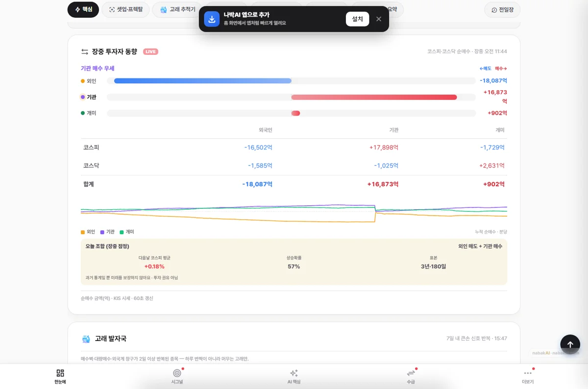Click the 합계 row label

(x=89, y=184)
